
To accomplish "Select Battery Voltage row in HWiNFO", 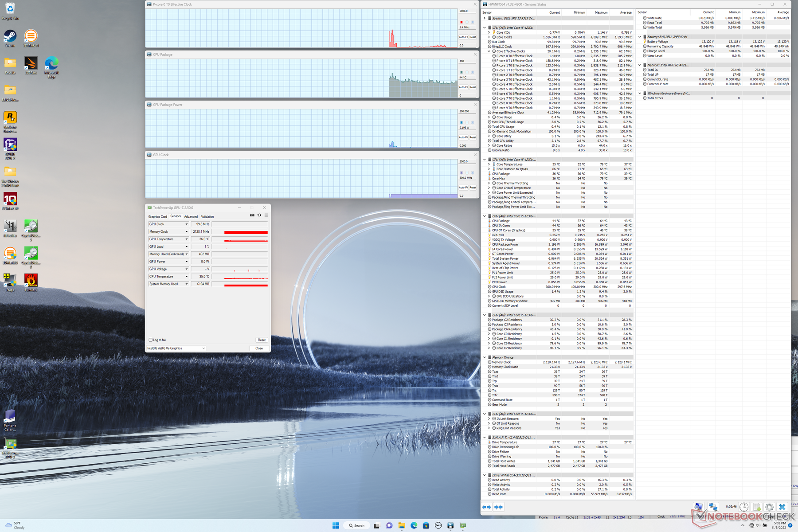I will [x=716, y=42].
